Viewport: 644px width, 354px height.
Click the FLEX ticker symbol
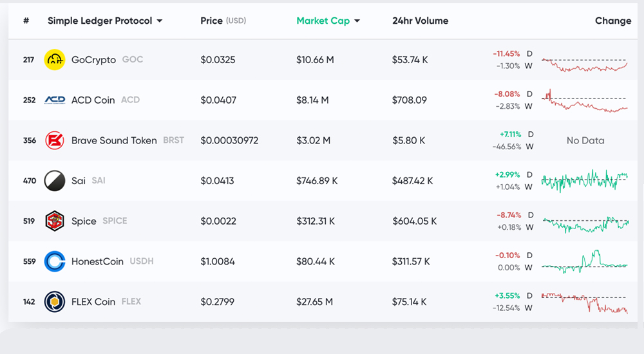[131, 301]
